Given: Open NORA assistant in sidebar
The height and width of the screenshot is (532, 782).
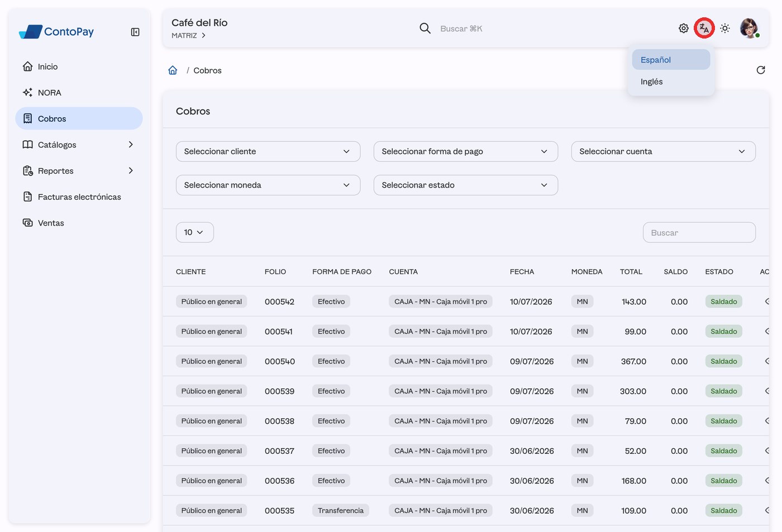Looking at the screenshot, I should coord(79,93).
